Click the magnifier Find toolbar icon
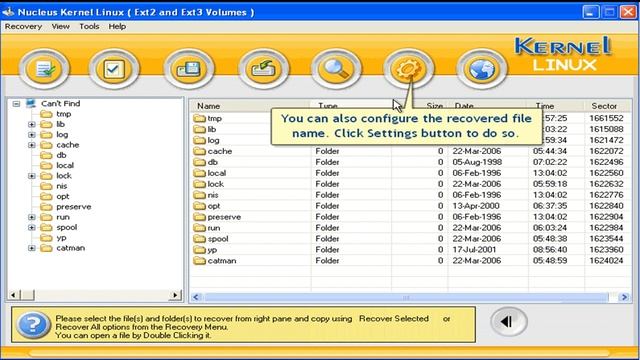640x360 pixels. [x=336, y=69]
